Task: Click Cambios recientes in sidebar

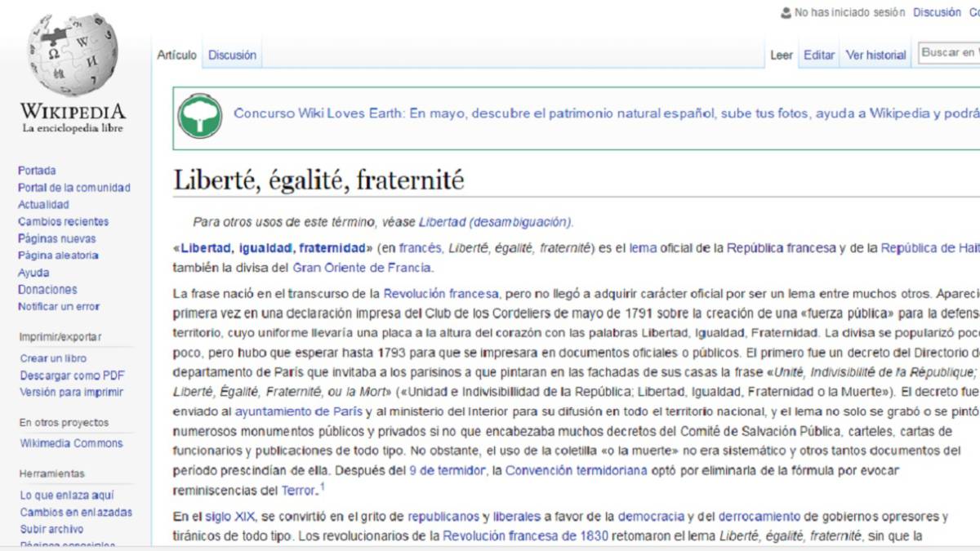Action: pyautogui.click(x=63, y=221)
